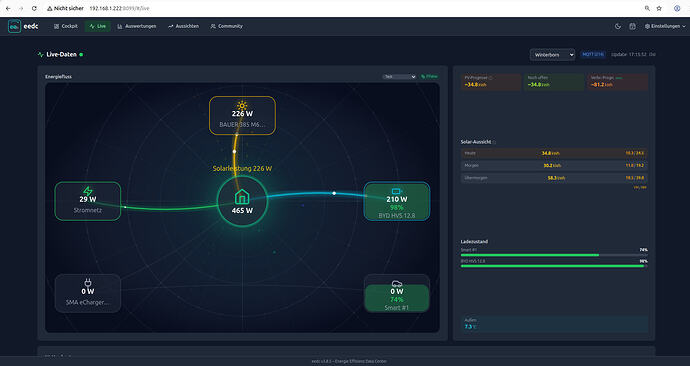The width and height of the screenshot is (690, 366).
Task: Click the Smart #1 Ladezustand progress bar
Action: pos(554,255)
